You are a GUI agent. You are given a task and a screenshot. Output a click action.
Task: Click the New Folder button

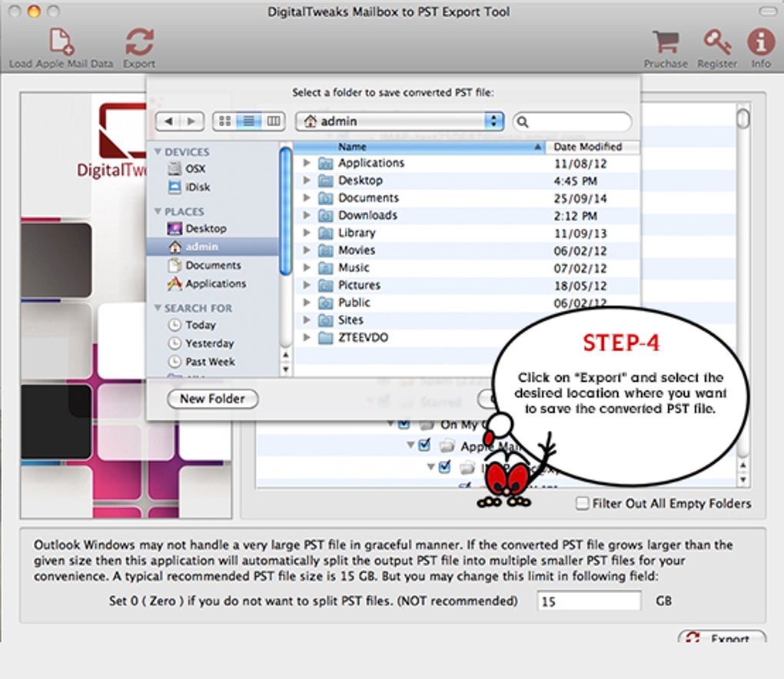click(x=212, y=399)
